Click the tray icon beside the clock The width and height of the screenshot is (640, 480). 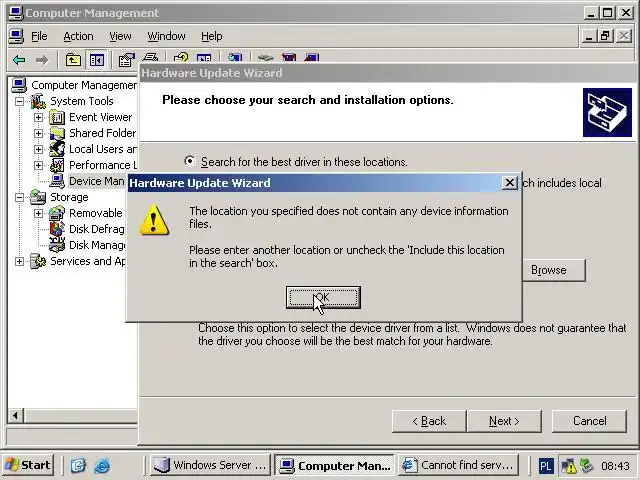587,465
